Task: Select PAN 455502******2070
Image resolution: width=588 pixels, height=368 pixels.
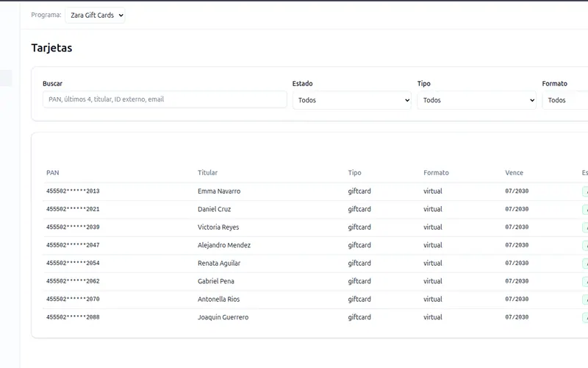Action: [x=73, y=300]
